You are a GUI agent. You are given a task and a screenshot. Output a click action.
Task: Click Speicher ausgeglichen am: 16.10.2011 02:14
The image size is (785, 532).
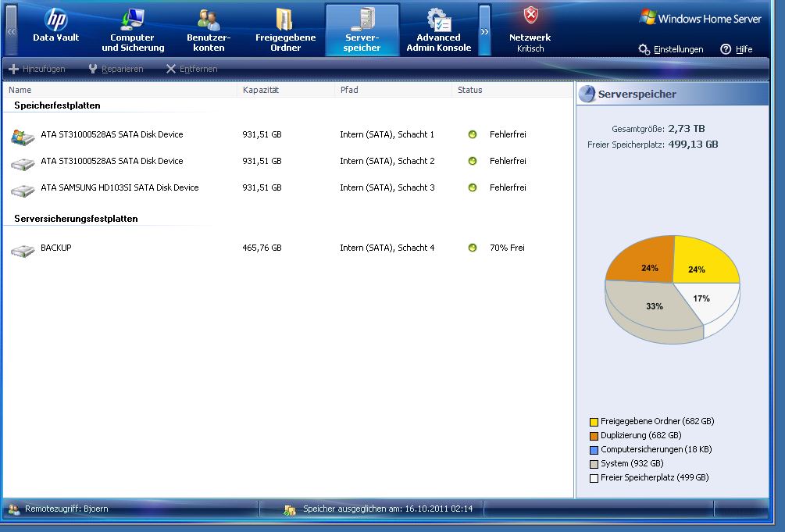pos(388,509)
